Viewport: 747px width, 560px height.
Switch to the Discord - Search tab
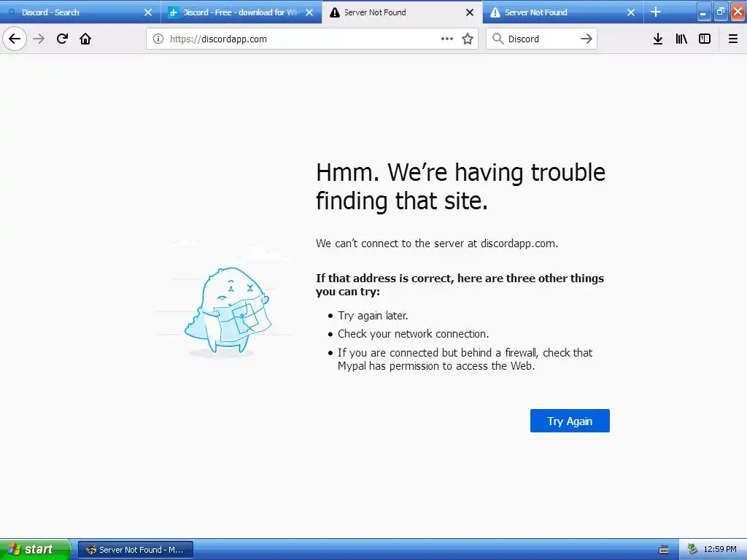coord(80,12)
